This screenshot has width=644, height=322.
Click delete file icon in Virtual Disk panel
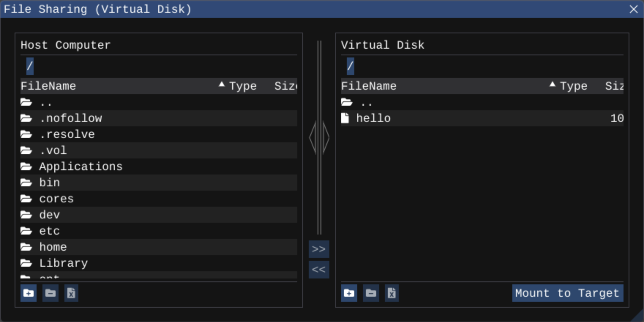click(x=392, y=293)
